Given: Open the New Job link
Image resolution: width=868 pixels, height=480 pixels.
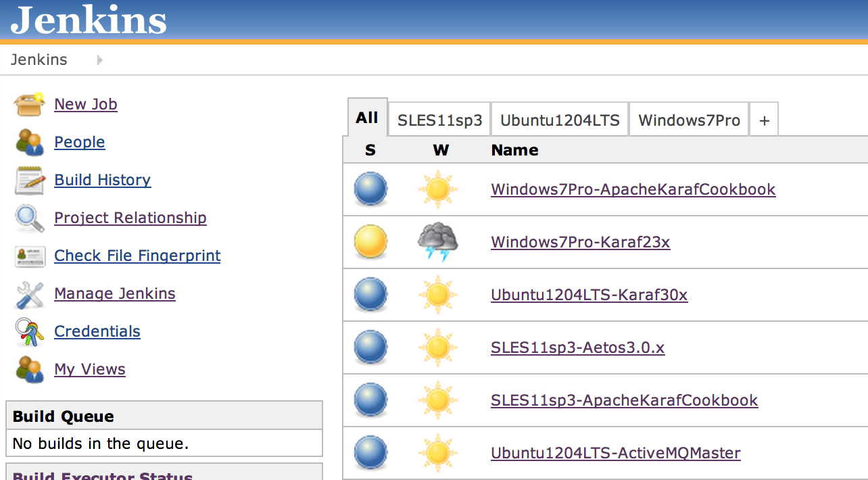Looking at the screenshot, I should 86,104.
